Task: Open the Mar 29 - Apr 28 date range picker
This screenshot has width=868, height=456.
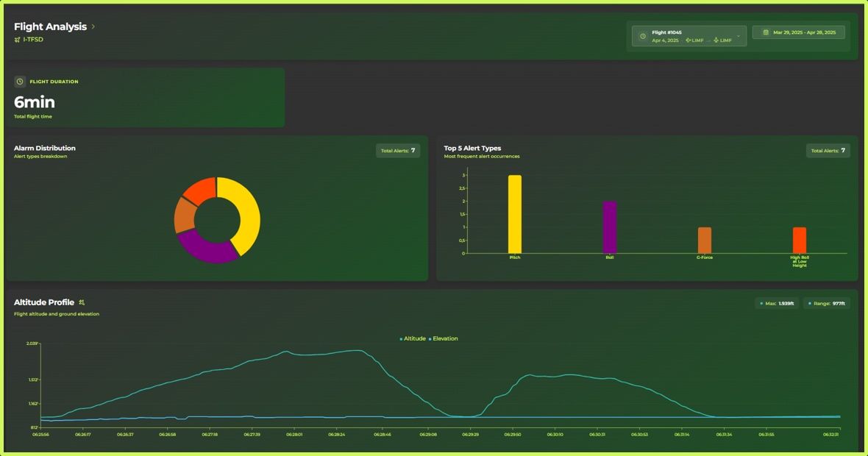Action: [799, 32]
